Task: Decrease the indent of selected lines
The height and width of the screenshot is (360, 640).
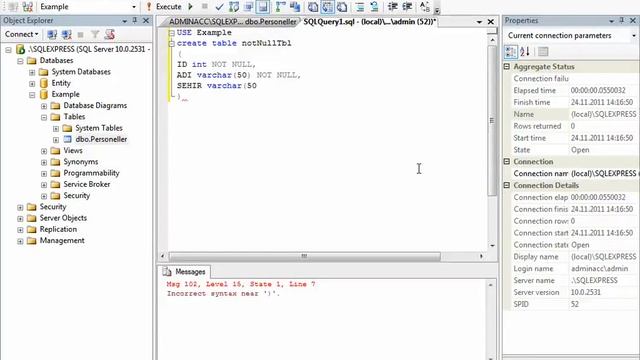Action: pyautogui.click(x=392, y=7)
